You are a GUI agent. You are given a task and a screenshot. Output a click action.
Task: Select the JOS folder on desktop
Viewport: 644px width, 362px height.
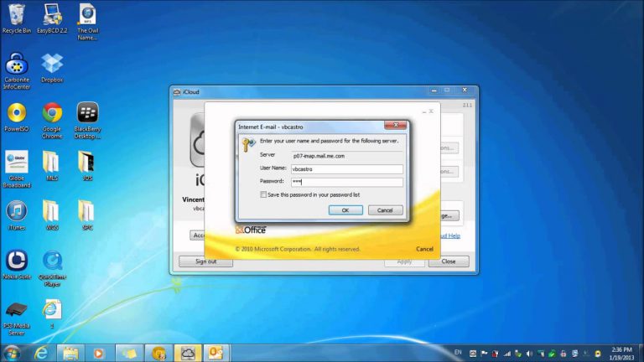coord(87,166)
